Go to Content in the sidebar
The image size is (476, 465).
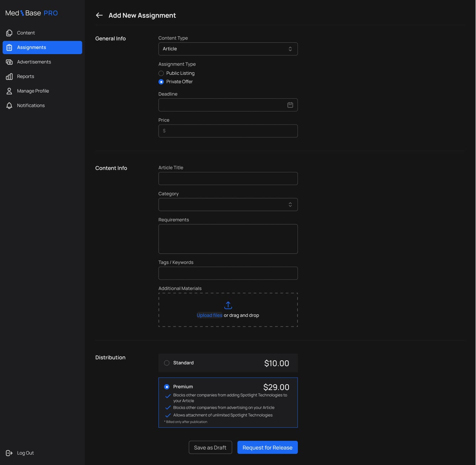click(x=42, y=33)
